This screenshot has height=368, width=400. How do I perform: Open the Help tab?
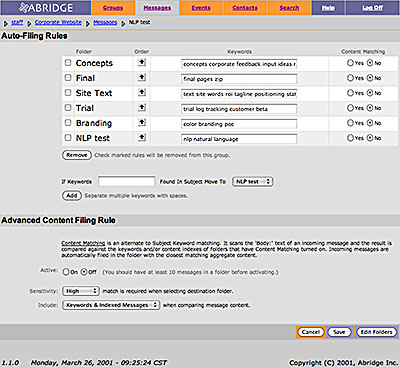coord(328,8)
